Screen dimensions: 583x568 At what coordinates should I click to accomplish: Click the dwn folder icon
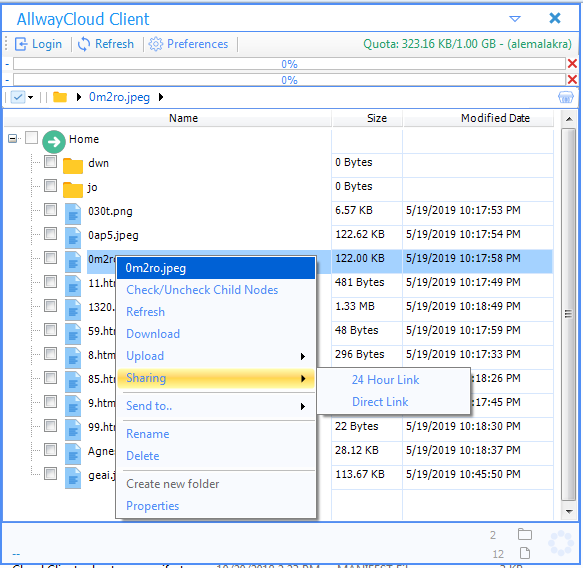(x=73, y=165)
